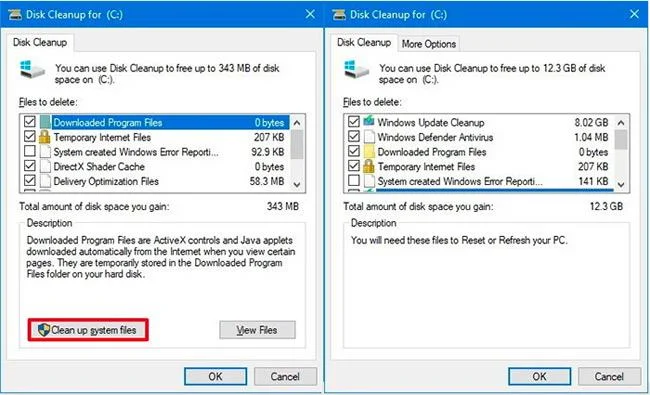The width and height of the screenshot is (650, 395).
Task: Click the 58.3 MB size value
Action: click(267, 181)
